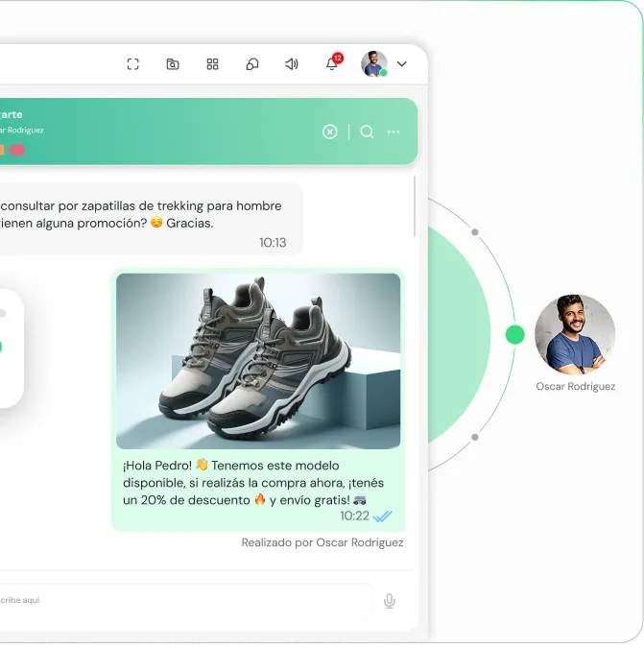
Task: Click the 10:13 message timestamp
Action: point(273,243)
